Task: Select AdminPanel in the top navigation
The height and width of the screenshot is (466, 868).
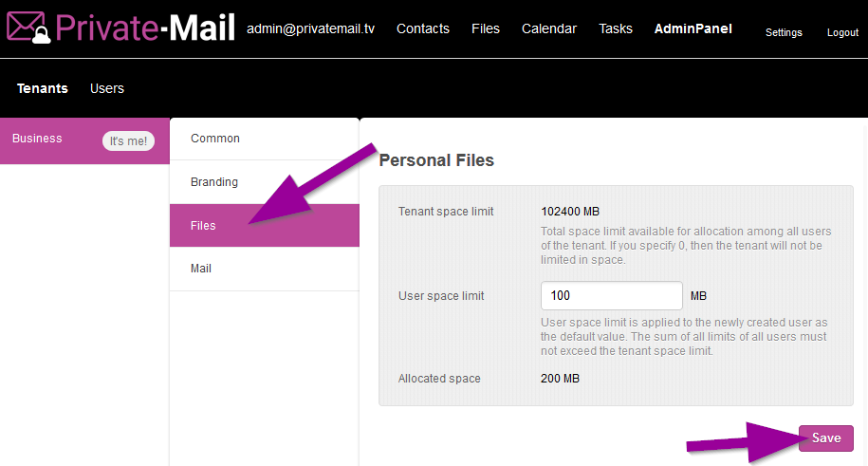Action: [x=693, y=28]
